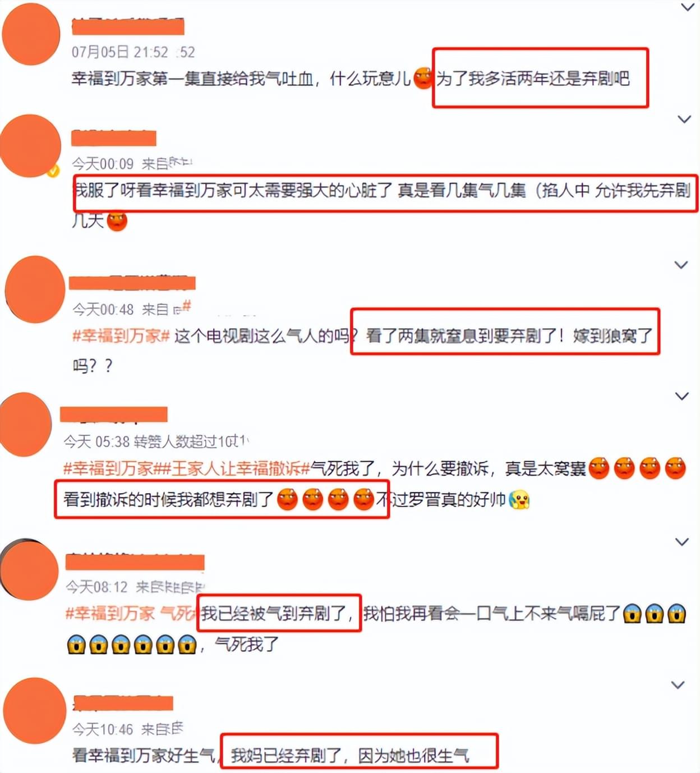Image resolution: width=700 pixels, height=773 pixels.
Task: Click the crying emoji after 罗晋真的好帅
Action: 519,499
